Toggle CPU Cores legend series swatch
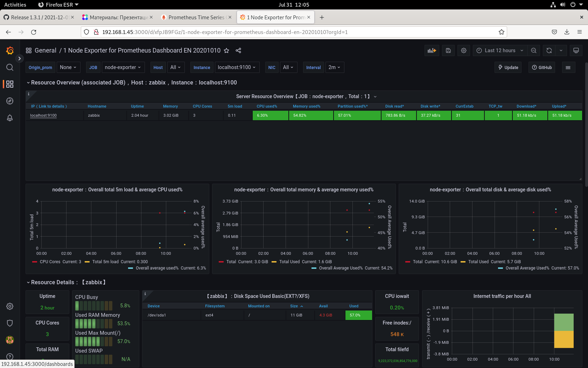The height and width of the screenshot is (368, 588). click(35, 262)
